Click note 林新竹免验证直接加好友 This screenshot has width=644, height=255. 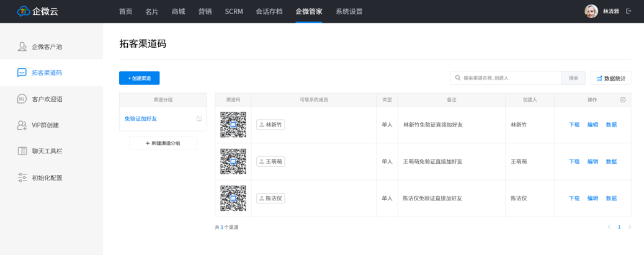[433, 125]
